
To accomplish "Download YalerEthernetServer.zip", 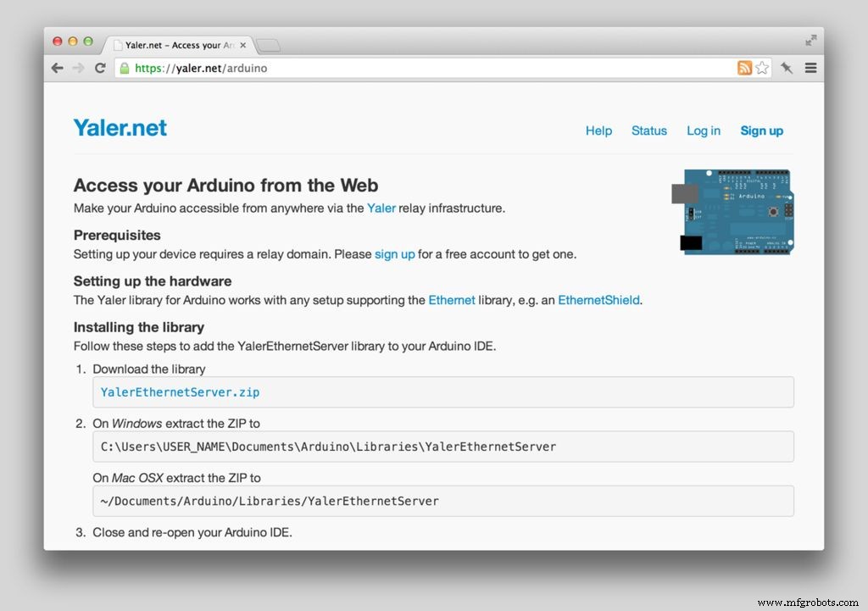I will coord(179,392).
